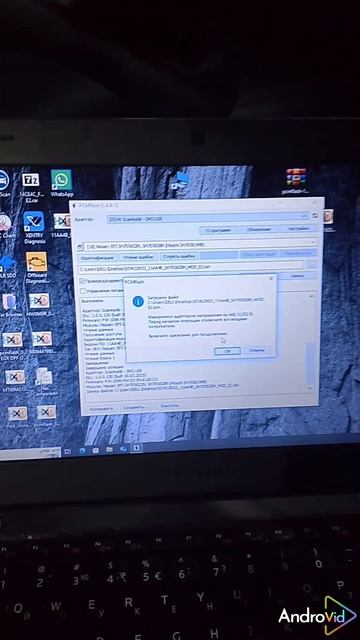The width and height of the screenshot is (360, 640).
Task: Click the Settings button
Action: [x=298, y=229]
